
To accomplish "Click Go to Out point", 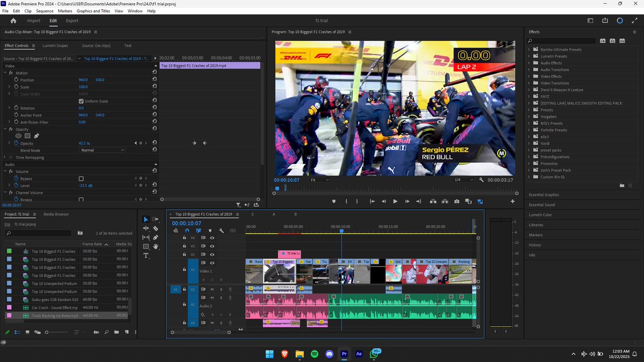I will click(x=420, y=201).
